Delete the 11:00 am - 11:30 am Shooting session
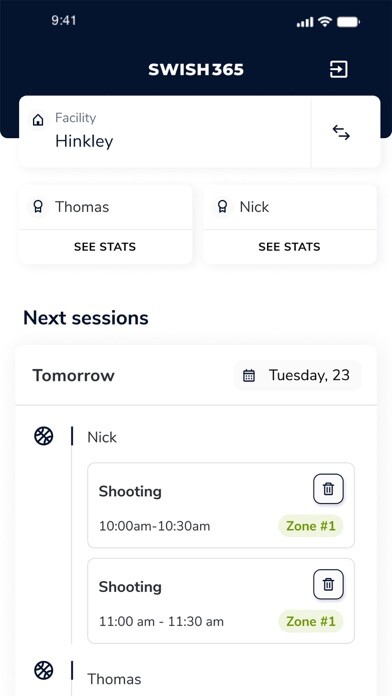Image resolution: width=392 pixels, height=696 pixels. point(329,584)
